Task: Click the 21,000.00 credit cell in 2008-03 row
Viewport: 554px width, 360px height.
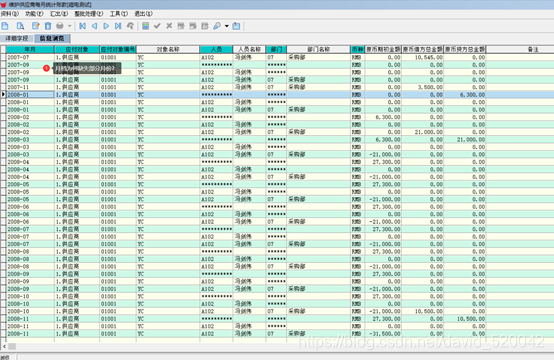Action: (x=465, y=140)
